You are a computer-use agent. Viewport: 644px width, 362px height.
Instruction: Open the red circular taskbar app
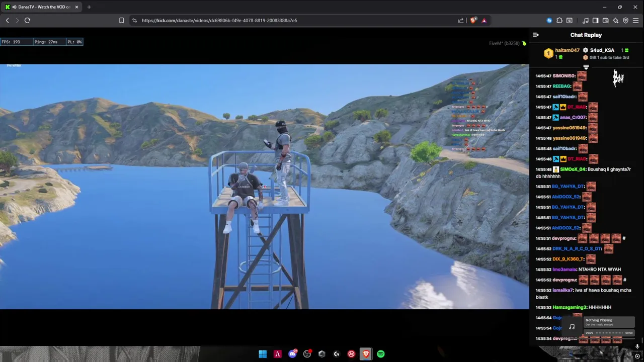click(x=351, y=354)
